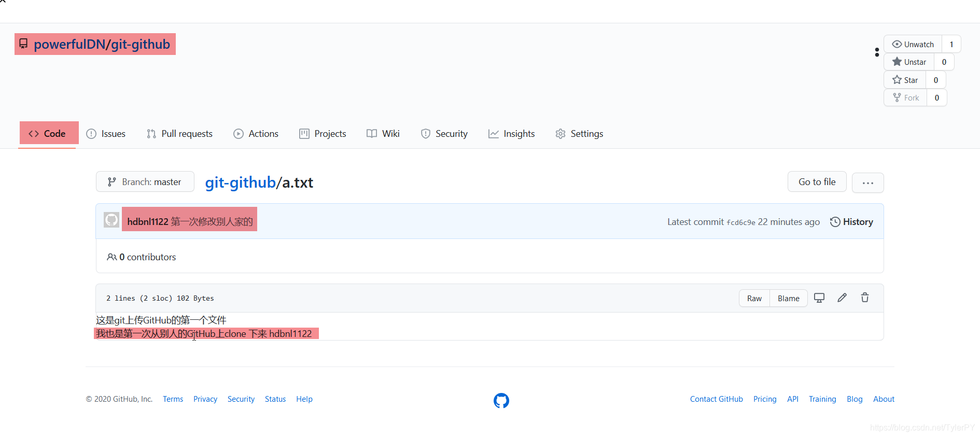The height and width of the screenshot is (437, 980).
Task: Open the watchers count showing 1
Action: pyautogui.click(x=951, y=44)
